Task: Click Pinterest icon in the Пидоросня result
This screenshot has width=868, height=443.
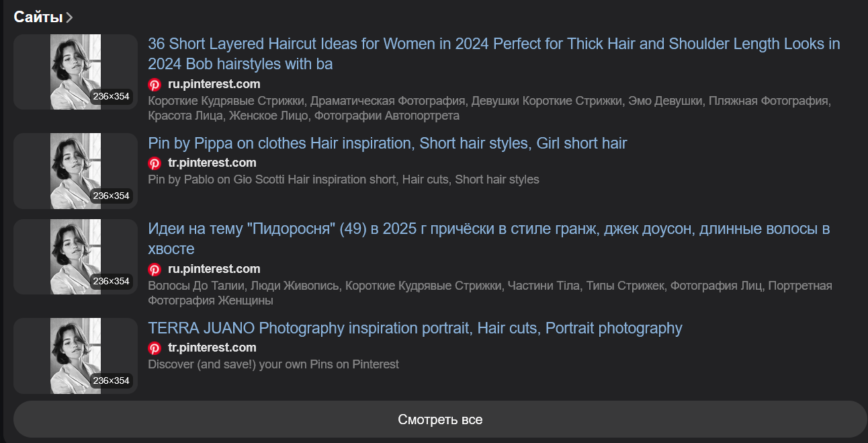Action: pyautogui.click(x=155, y=269)
